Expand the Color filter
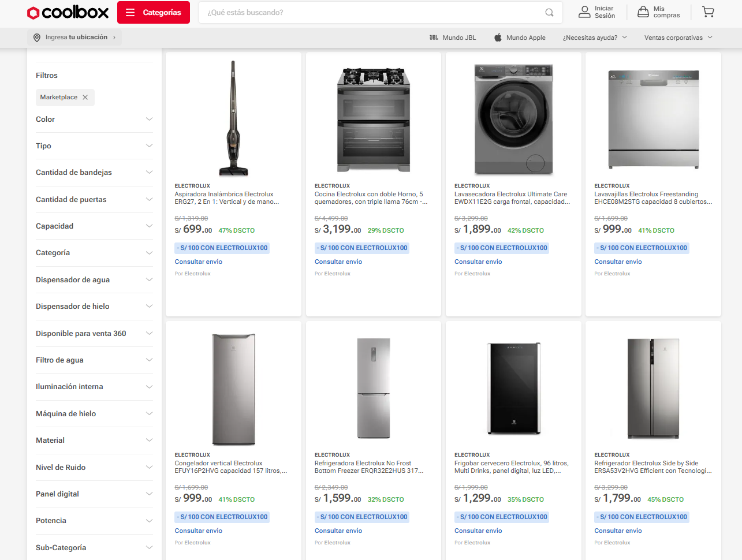Viewport: 742px width, 560px height. click(x=94, y=120)
